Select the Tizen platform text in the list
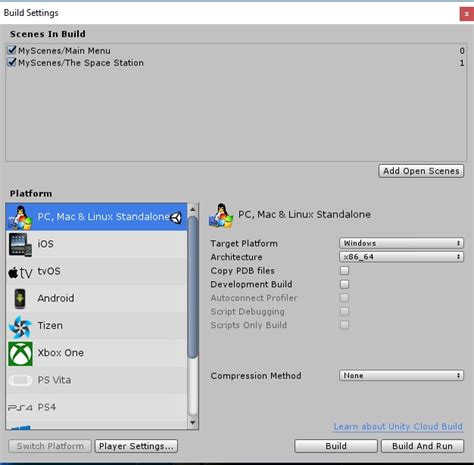Viewport: 474px width, 465px height. [50, 326]
